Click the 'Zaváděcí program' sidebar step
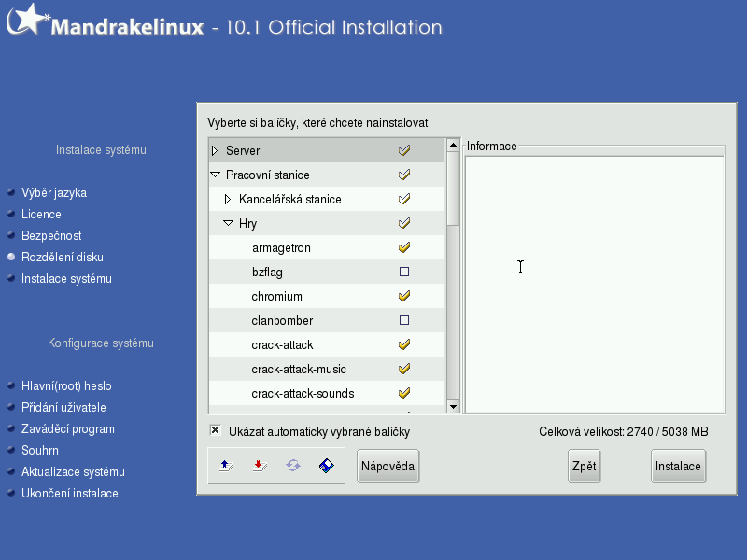 click(67, 429)
